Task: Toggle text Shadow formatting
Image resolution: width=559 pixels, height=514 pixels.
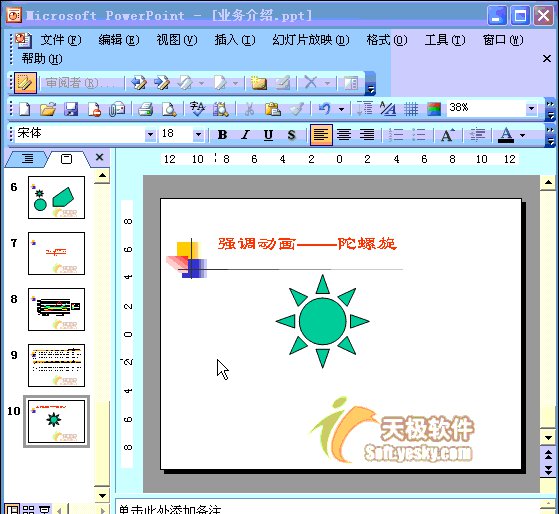Action: 291,135
